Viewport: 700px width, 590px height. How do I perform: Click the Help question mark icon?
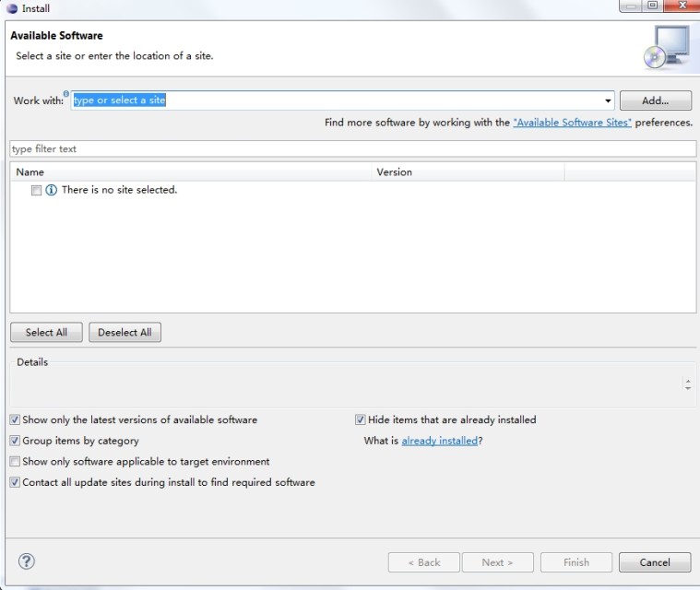(27, 561)
